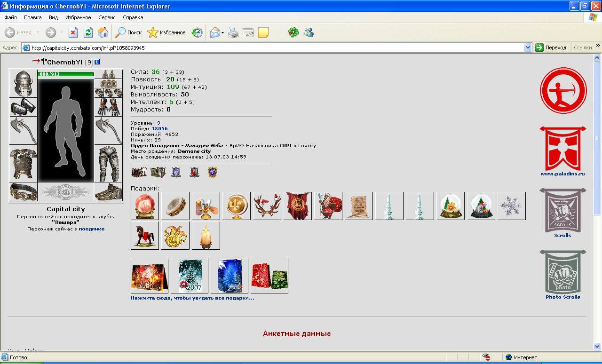Click the red banner flag gift
Image resolution: width=602 pixels, height=364 pixels.
(x=298, y=206)
